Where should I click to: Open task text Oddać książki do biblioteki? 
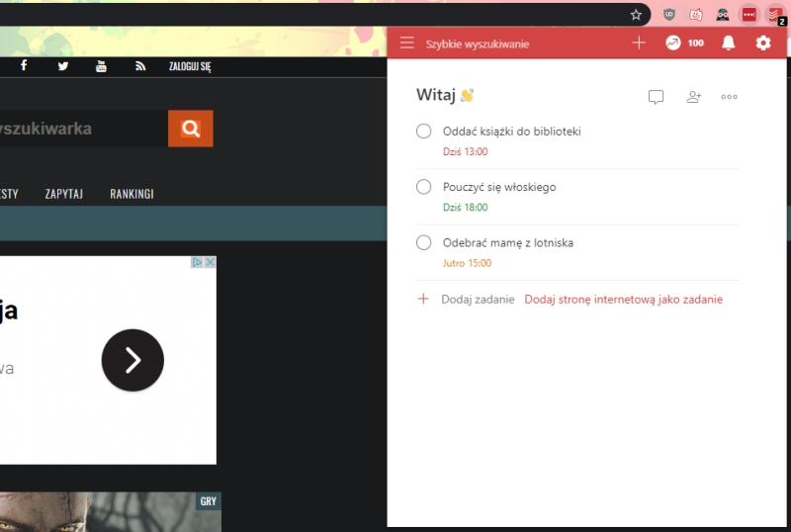[511, 132]
